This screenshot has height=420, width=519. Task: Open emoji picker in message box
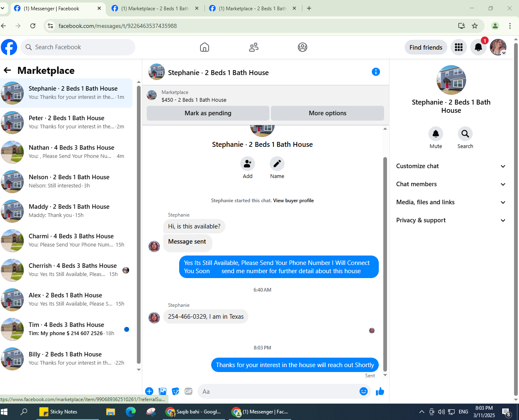pyautogui.click(x=364, y=391)
